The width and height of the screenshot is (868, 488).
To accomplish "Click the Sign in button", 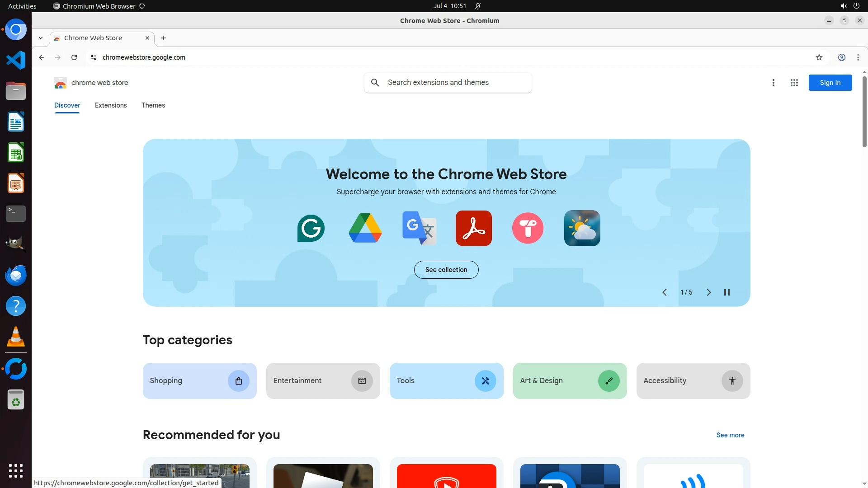I will click(x=830, y=83).
